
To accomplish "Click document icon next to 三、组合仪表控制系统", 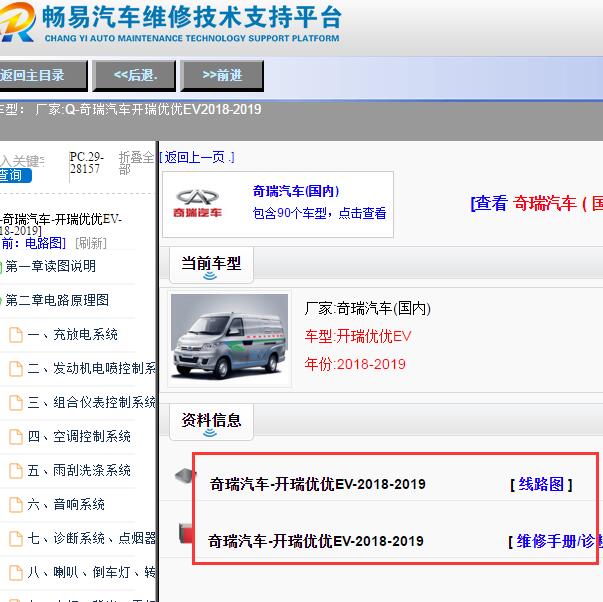I will tap(16, 403).
